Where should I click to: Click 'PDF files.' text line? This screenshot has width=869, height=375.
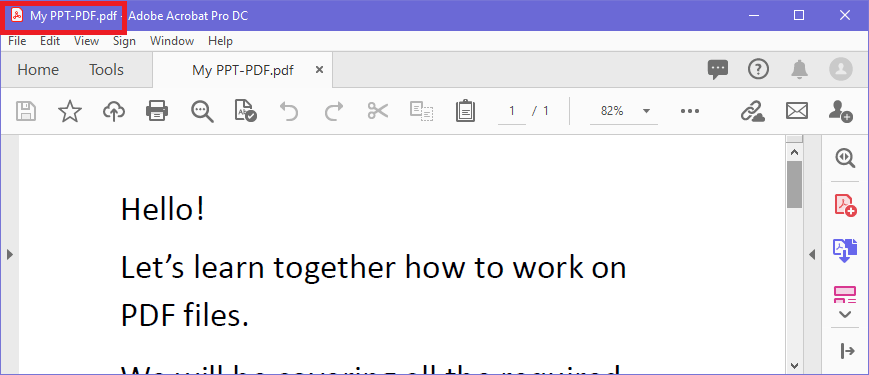(x=185, y=316)
